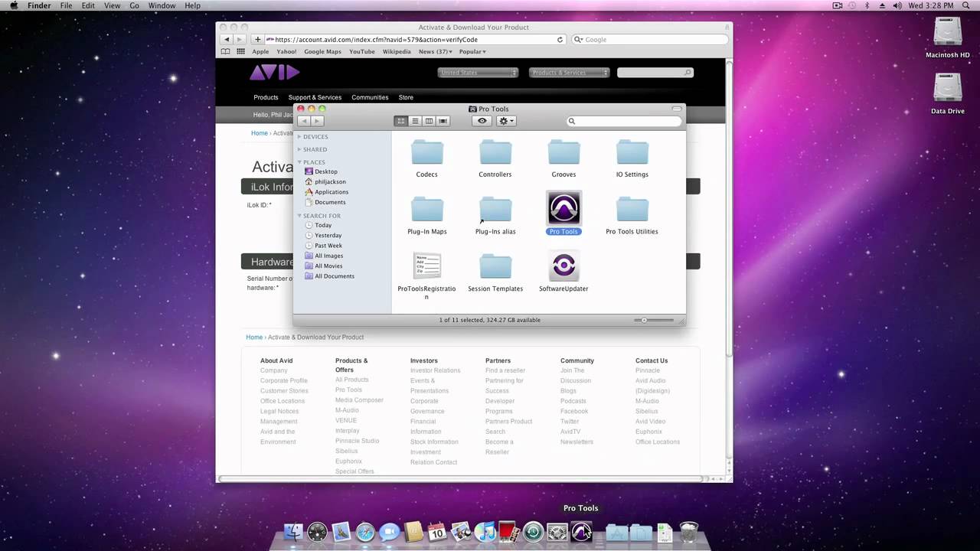Expand the SHARED sidebar section

coord(299,149)
